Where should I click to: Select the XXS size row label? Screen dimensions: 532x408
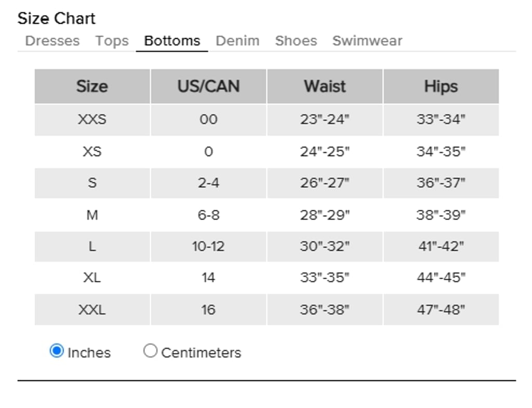click(x=92, y=119)
